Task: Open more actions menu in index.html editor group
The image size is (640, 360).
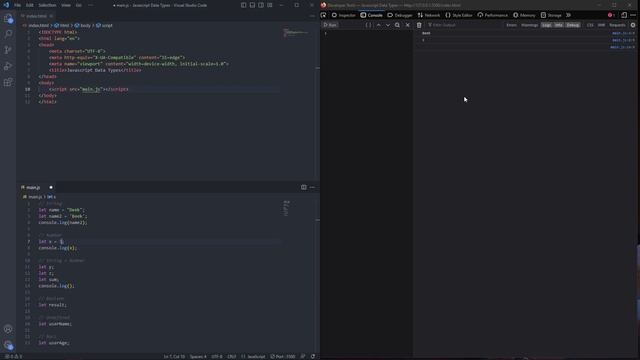Action: pos(312,16)
